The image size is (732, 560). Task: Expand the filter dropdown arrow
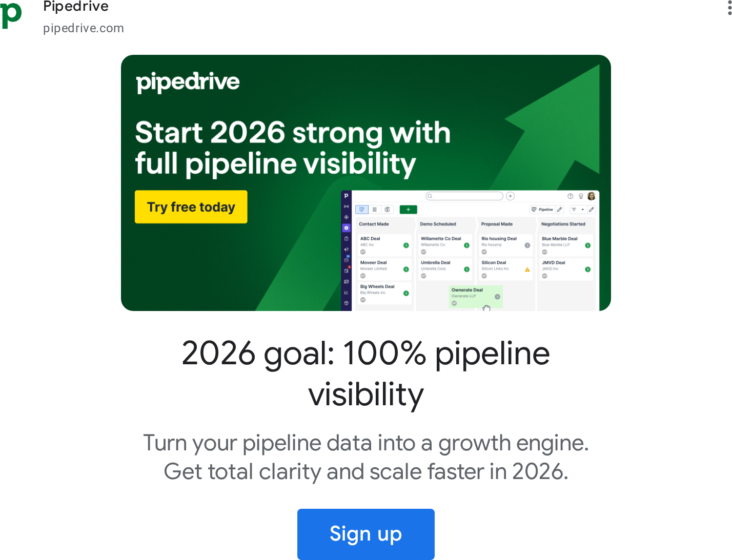tap(583, 210)
